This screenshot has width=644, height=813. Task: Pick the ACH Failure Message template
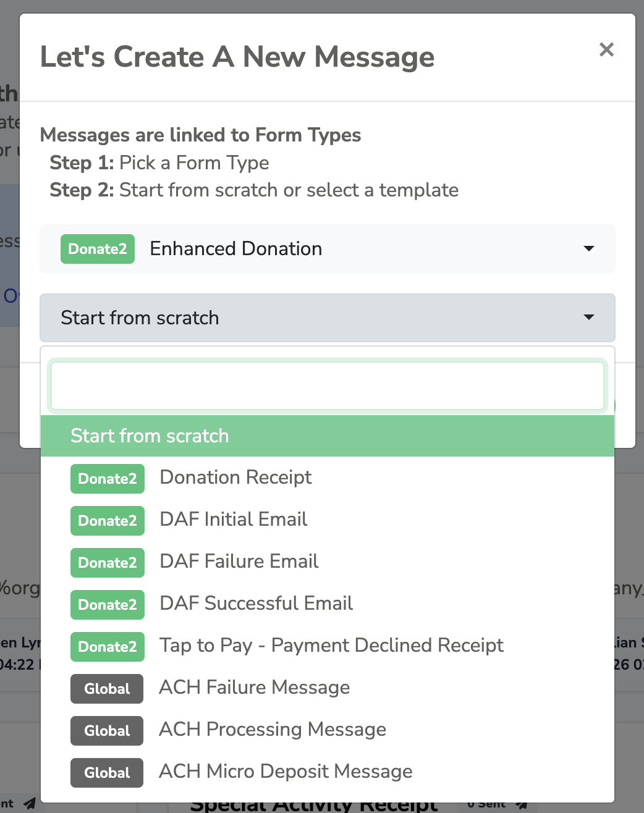(328, 688)
